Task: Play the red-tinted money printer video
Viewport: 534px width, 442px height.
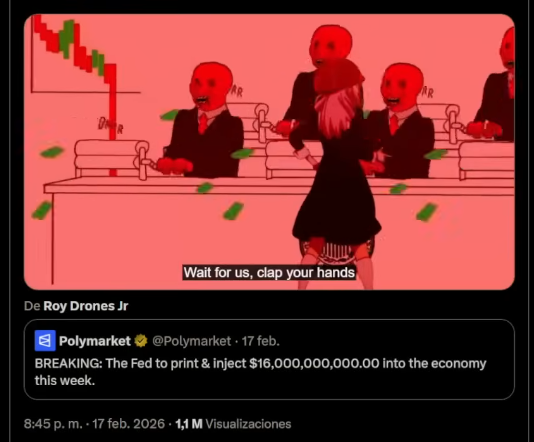Action: (x=269, y=152)
